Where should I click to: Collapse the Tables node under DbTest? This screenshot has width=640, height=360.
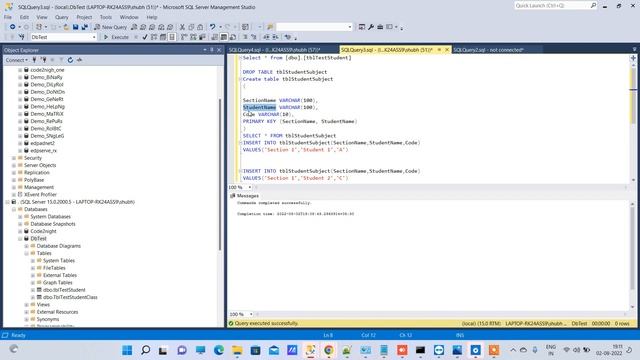[27, 253]
